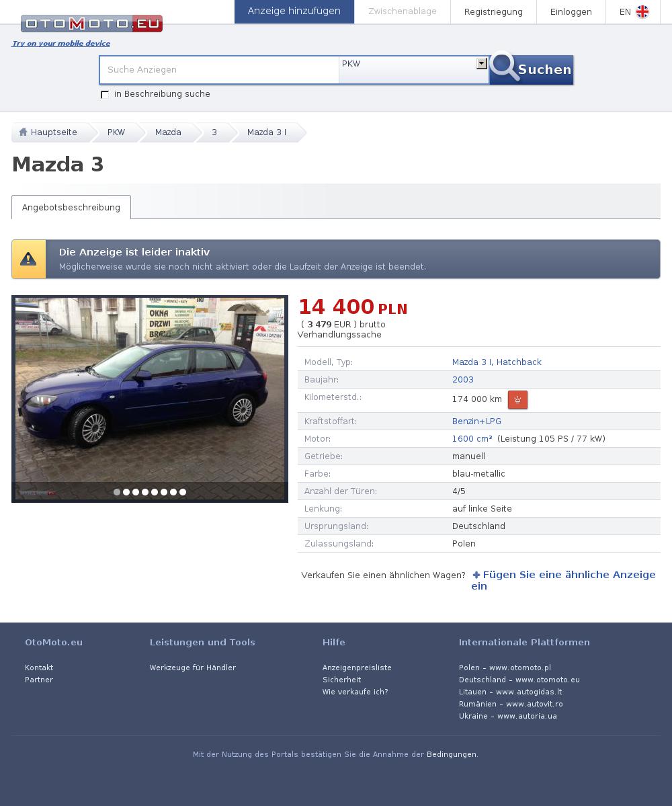Open 'Werkzeuge für Händler' footer link
Screen dimensions: 672x806
pos(193,668)
